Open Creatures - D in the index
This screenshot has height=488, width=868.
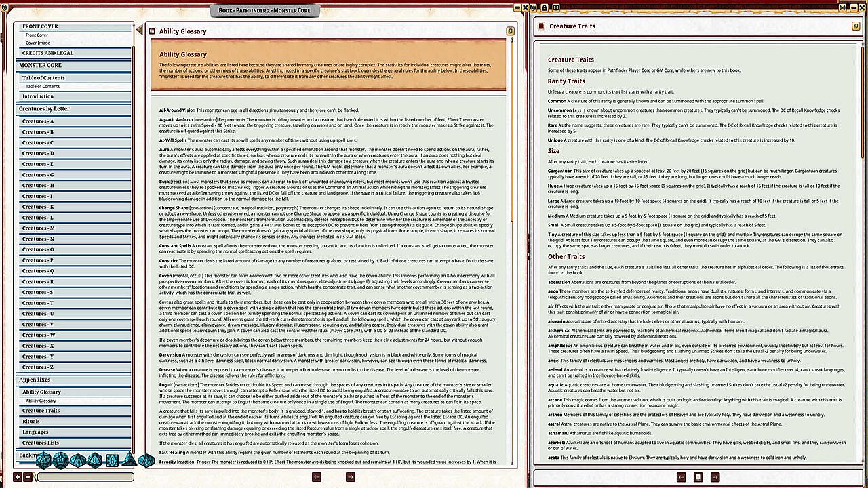click(x=74, y=154)
